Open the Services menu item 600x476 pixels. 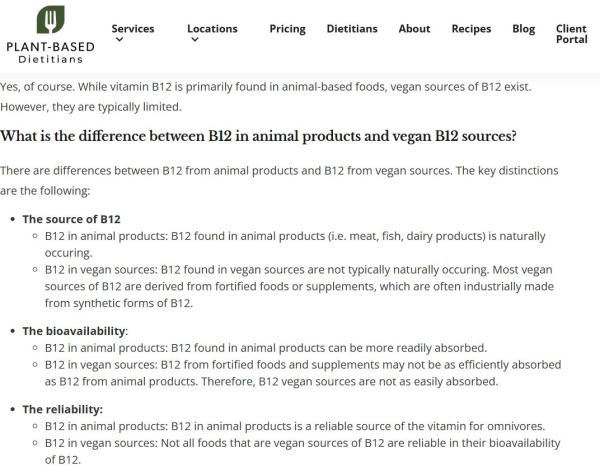pos(133,29)
